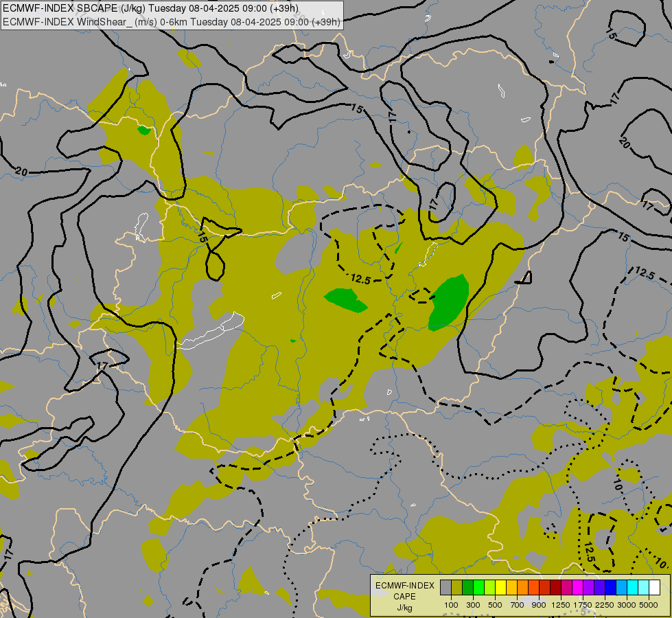Click the olive swatch in CAPE legend
This screenshot has height=618, width=672.
[x=456, y=587]
